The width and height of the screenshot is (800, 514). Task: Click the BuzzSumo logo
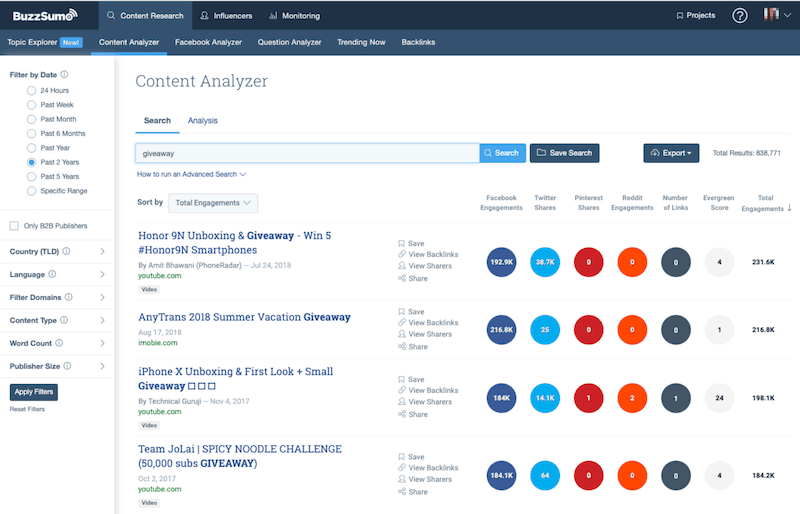(x=45, y=15)
